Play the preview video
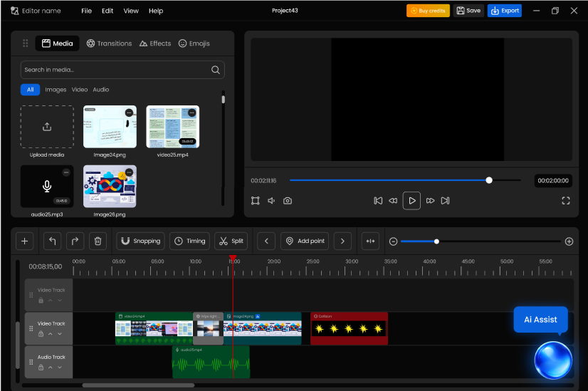Screen dimensions: 588x391 [x=411, y=201]
